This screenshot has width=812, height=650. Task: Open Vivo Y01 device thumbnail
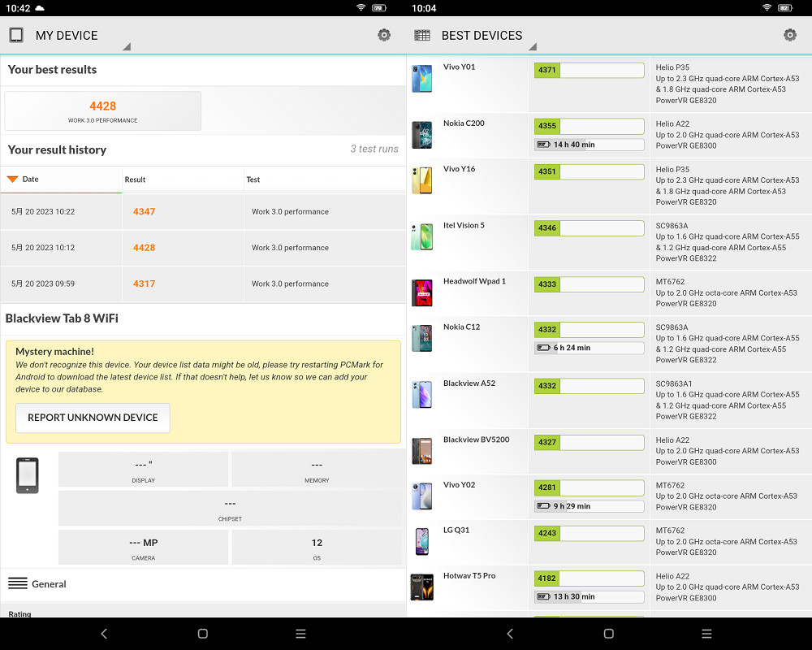tap(422, 79)
